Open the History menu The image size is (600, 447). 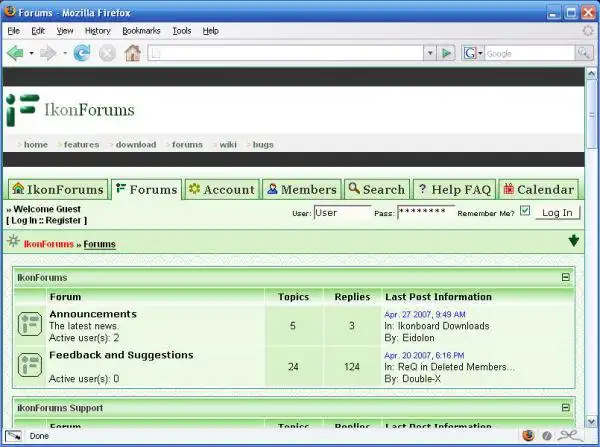tap(98, 31)
